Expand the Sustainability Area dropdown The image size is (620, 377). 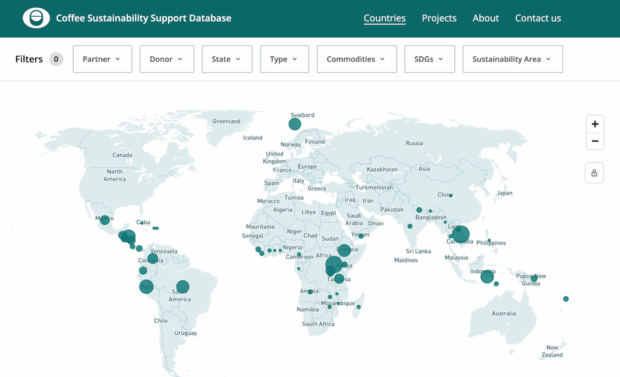[512, 59]
